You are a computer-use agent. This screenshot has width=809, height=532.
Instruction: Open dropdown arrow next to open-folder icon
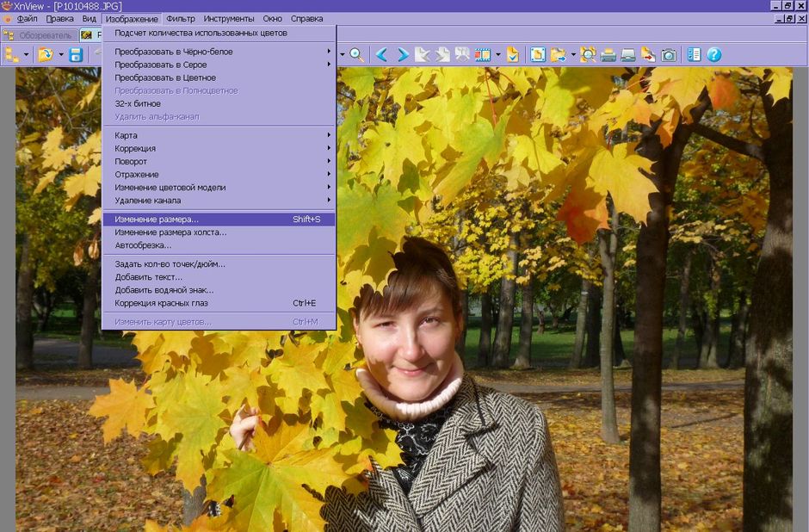(59, 55)
